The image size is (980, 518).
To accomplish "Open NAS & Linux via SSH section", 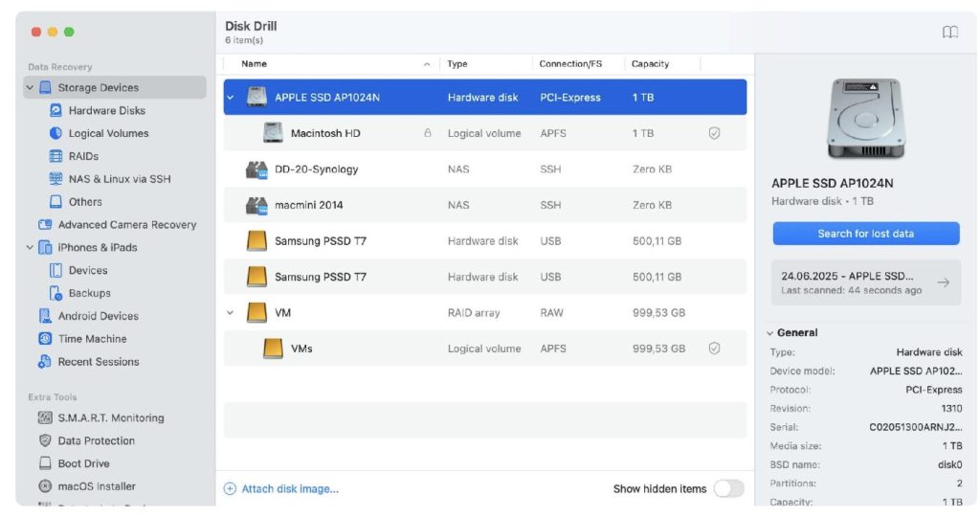I will (x=120, y=179).
